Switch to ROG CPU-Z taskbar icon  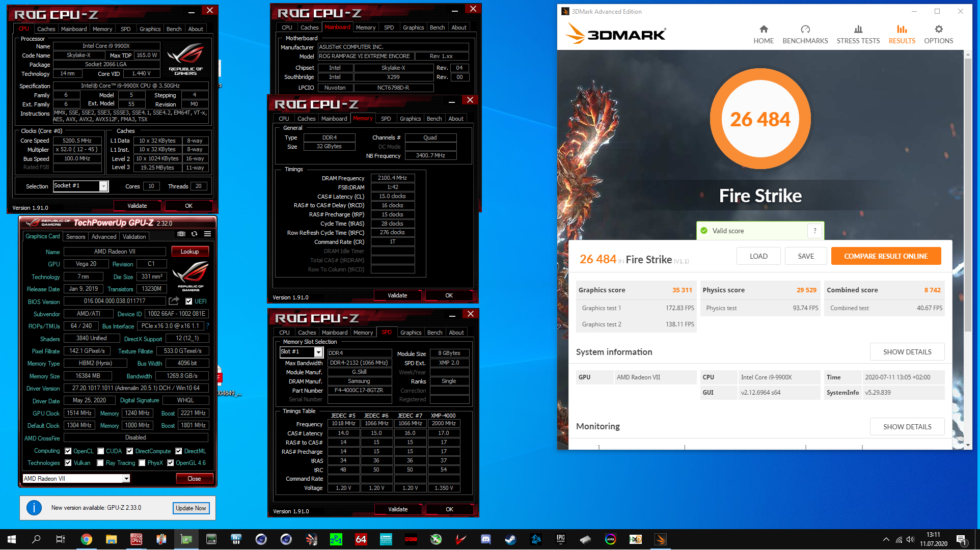pyautogui.click(x=136, y=539)
